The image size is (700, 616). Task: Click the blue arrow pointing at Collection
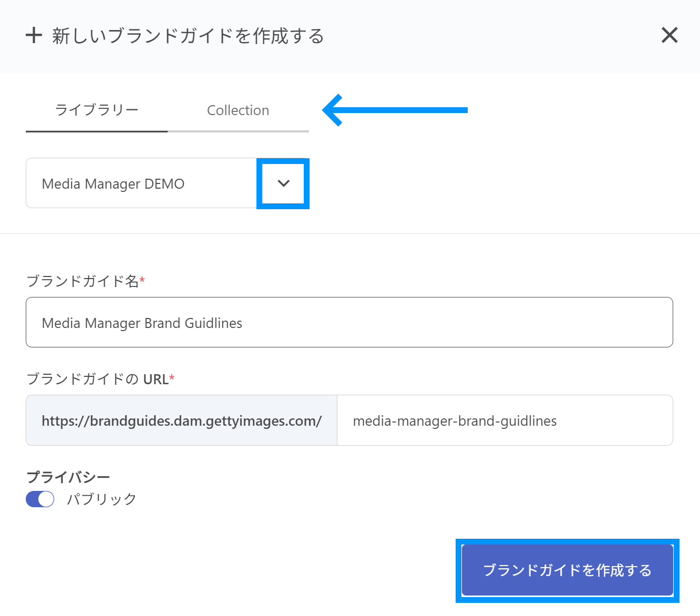(x=394, y=110)
